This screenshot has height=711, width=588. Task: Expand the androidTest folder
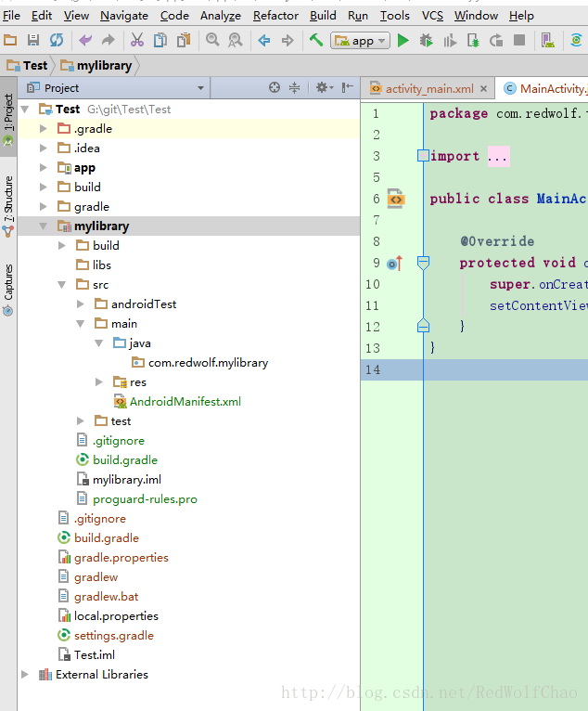coord(80,304)
